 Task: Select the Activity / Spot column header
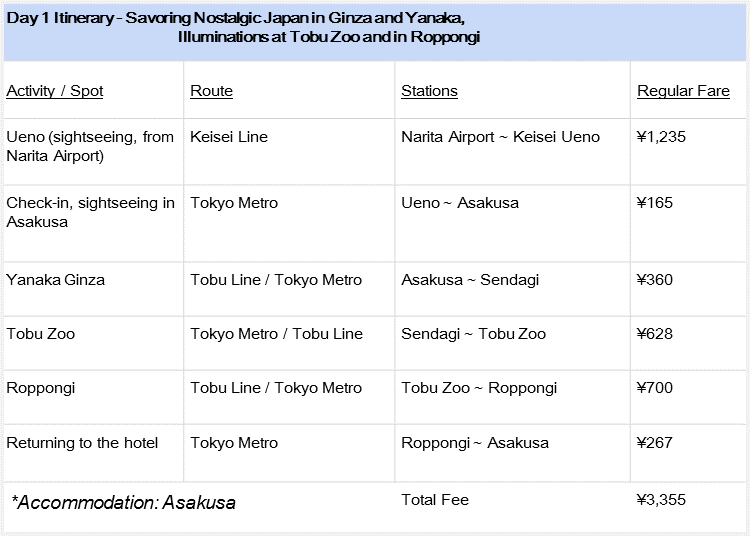point(55,91)
